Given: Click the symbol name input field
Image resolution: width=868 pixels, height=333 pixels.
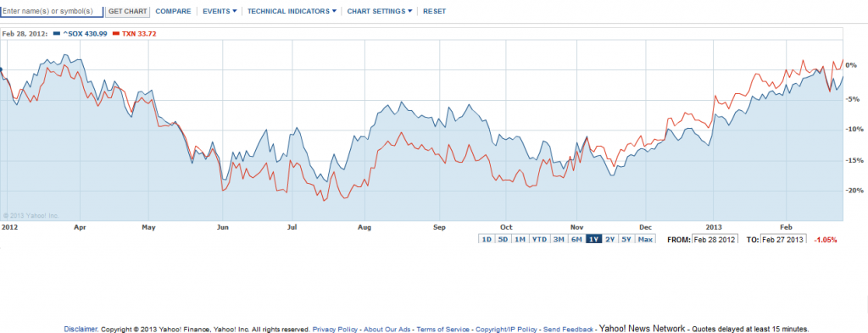Looking at the screenshot, I should [52, 11].
